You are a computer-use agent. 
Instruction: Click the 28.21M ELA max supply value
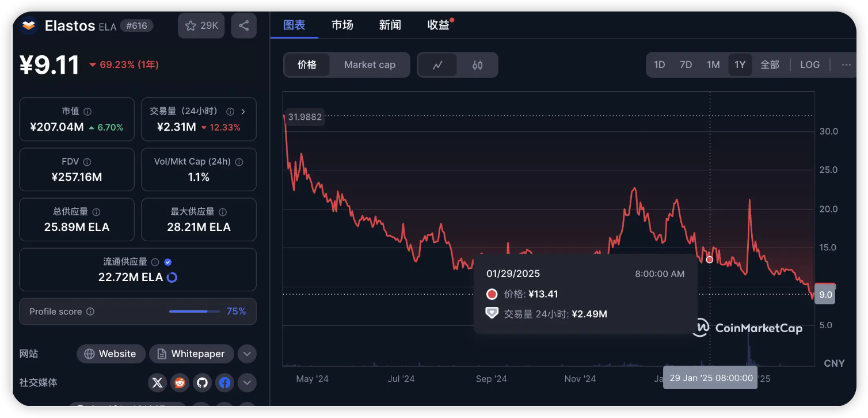pos(199,227)
